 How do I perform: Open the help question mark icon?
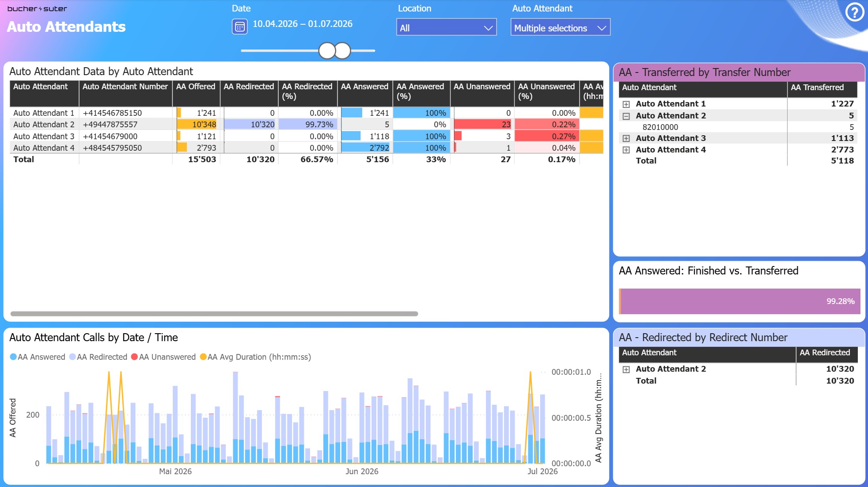[x=855, y=12]
